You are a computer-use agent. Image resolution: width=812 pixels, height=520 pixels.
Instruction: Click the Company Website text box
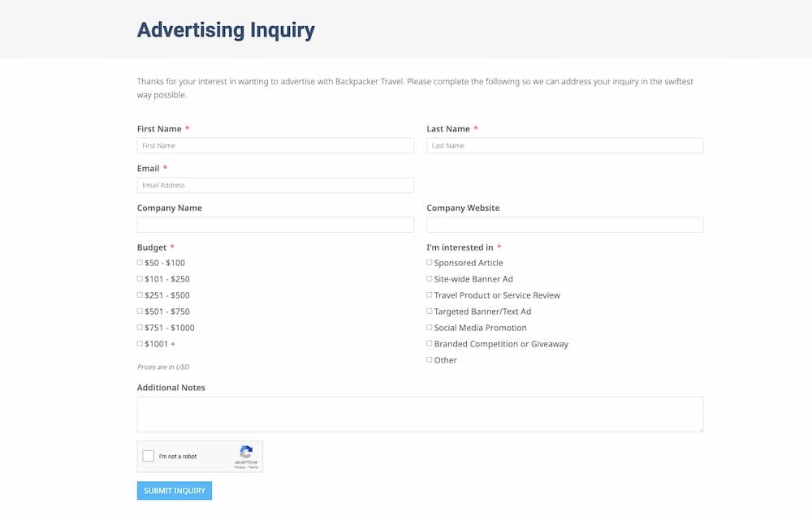[x=564, y=225]
